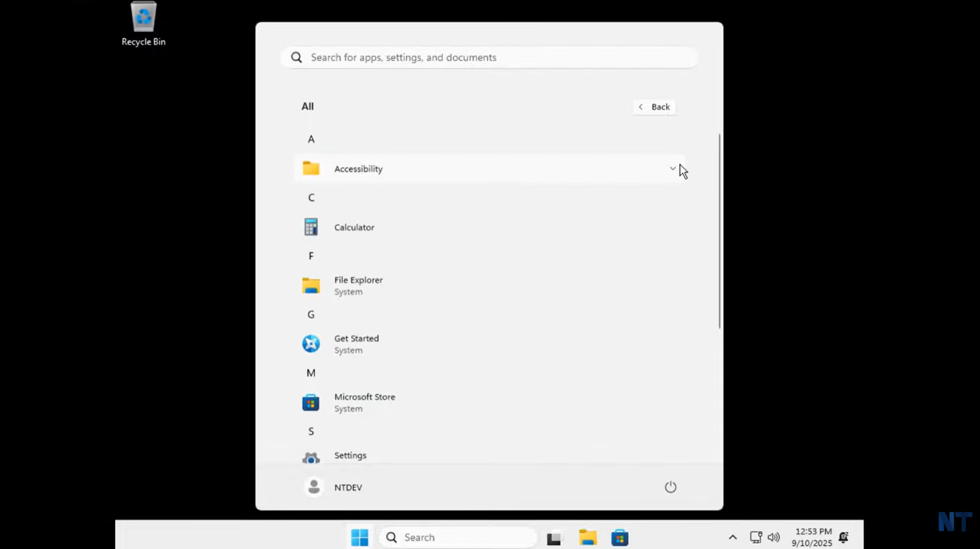Click the "Calculator" label text
The height and width of the screenshot is (549, 980).
pos(354,227)
